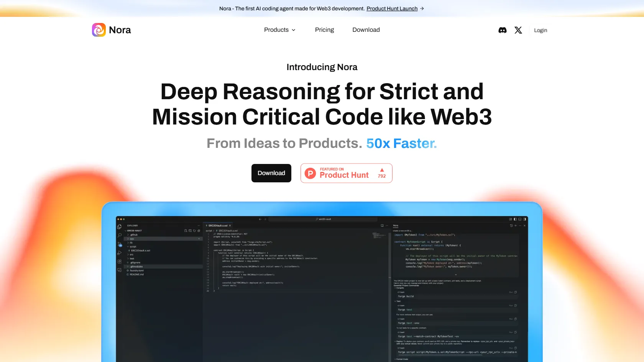Click the chat history icon in Nora panel
Image resolution: width=644 pixels, height=362 pixels.
point(511,226)
